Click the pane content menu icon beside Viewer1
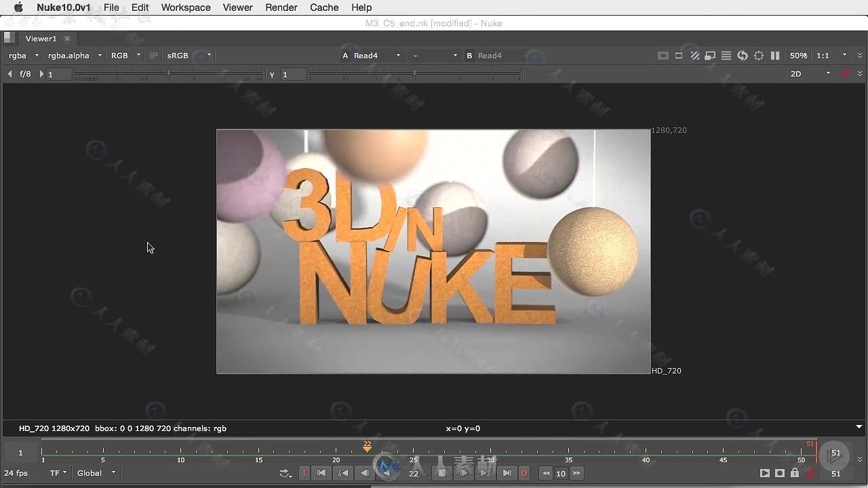Screen dimensions: 868x488 point(9,38)
